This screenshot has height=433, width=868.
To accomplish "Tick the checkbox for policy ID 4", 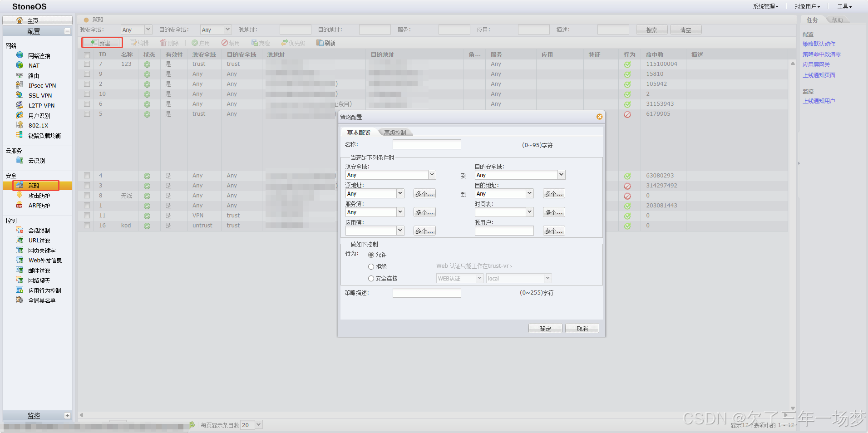I will (87, 176).
